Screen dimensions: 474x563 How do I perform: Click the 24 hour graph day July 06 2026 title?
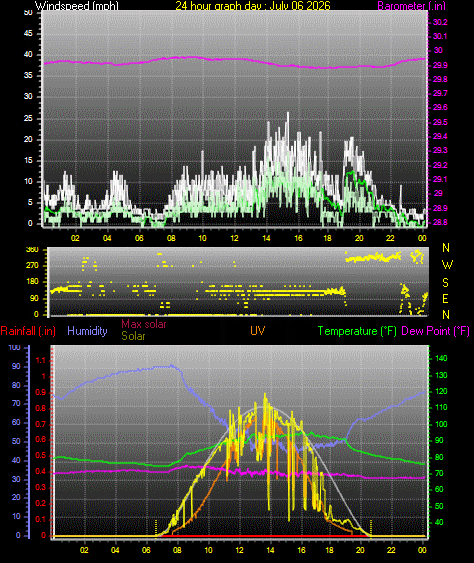(253, 5)
